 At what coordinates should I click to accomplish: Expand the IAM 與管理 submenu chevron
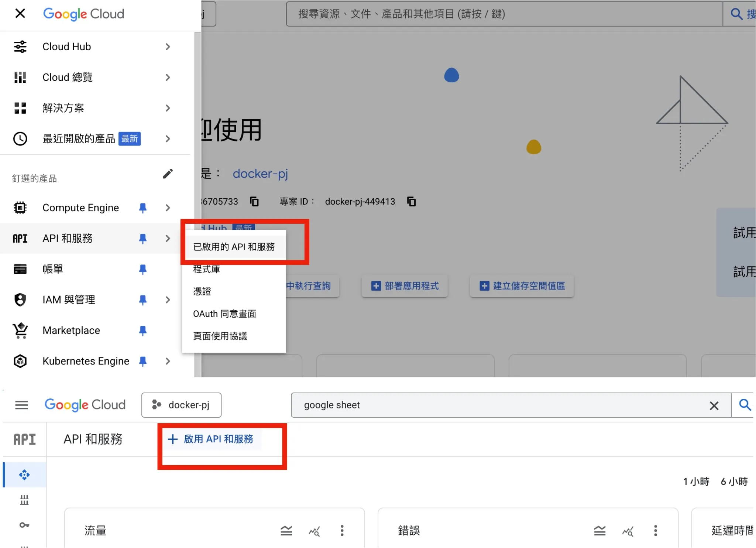[168, 300]
